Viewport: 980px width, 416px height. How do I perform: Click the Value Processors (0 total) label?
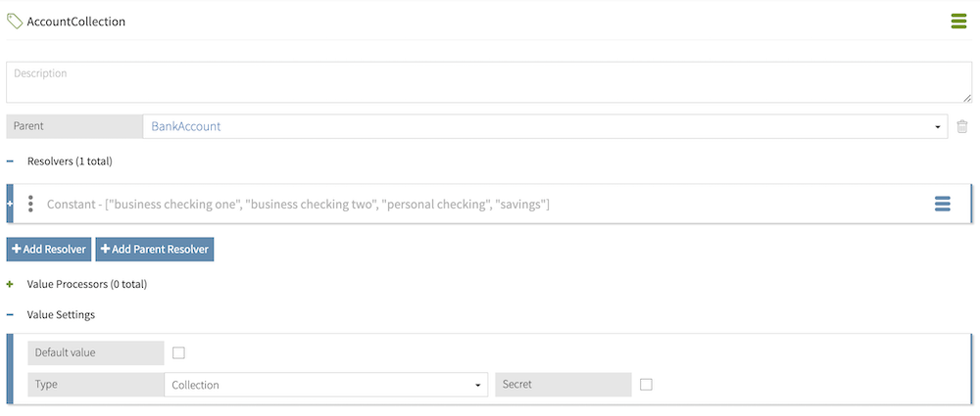coord(87,284)
